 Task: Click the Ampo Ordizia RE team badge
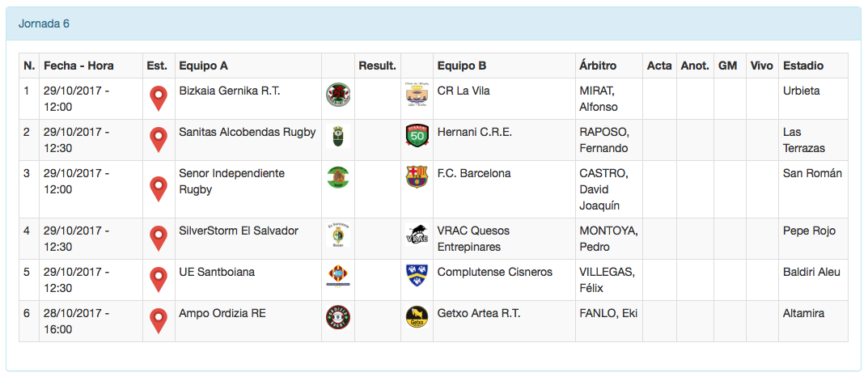[337, 317]
